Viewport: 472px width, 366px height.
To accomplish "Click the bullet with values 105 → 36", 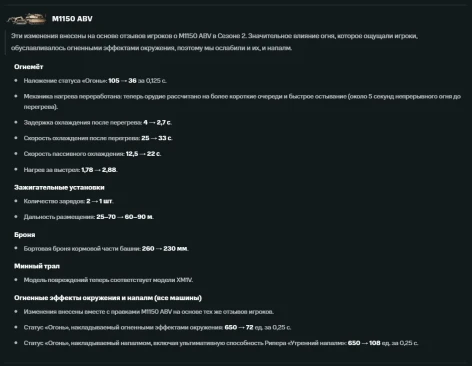I will (95, 81).
